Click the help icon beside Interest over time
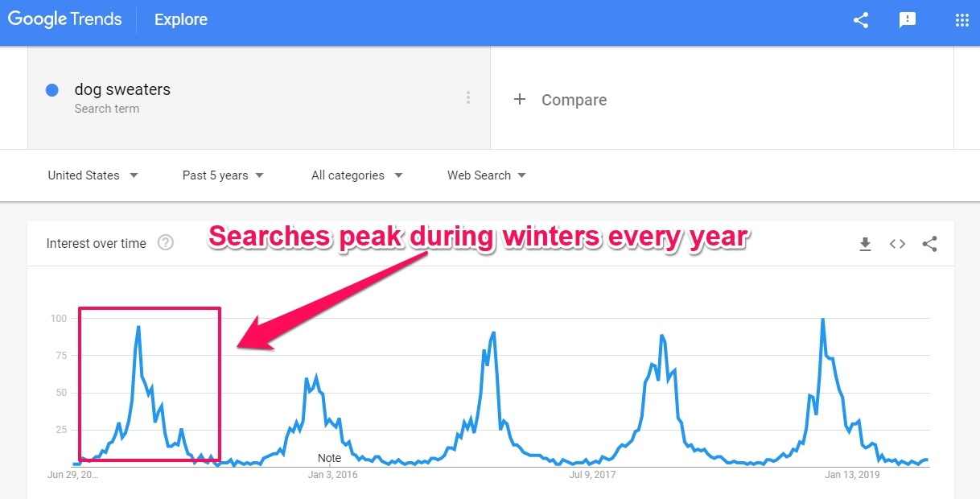This screenshot has height=499, width=980. pyautogui.click(x=166, y=242)
